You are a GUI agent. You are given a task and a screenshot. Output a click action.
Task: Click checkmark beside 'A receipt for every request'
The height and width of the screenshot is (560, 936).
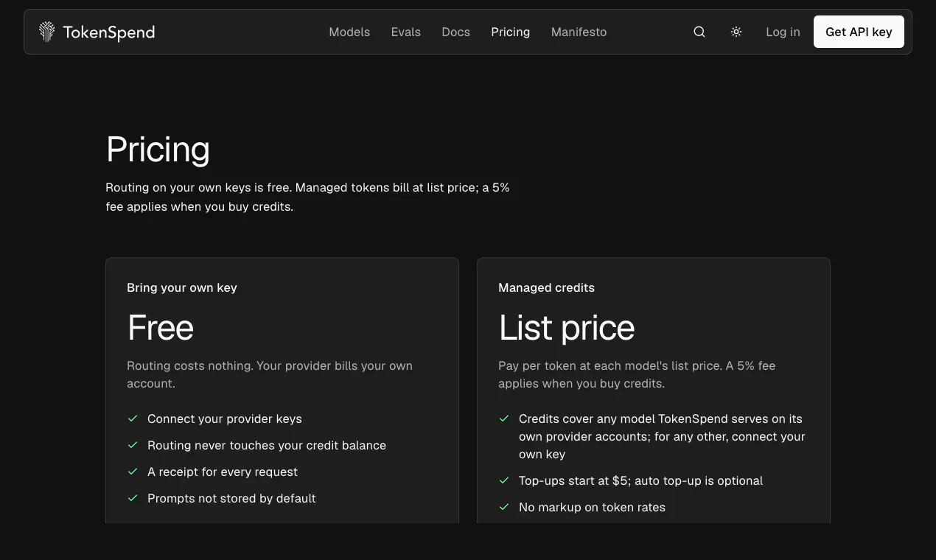133,472
